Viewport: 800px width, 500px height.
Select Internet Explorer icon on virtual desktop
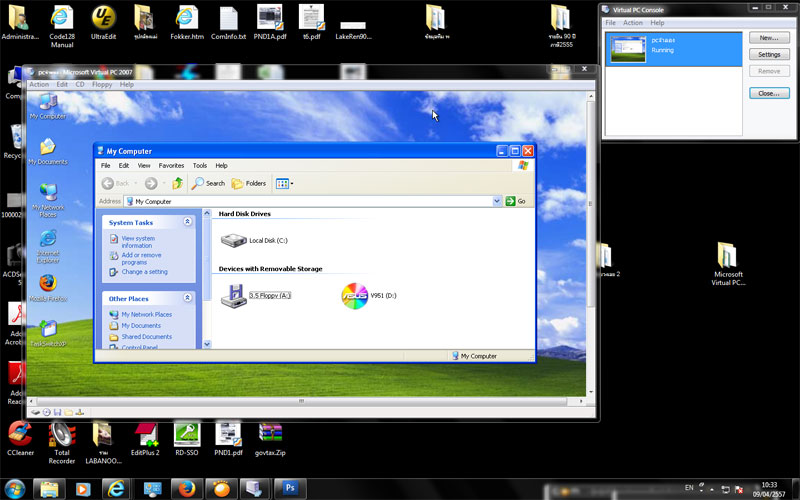click(48, 246)
